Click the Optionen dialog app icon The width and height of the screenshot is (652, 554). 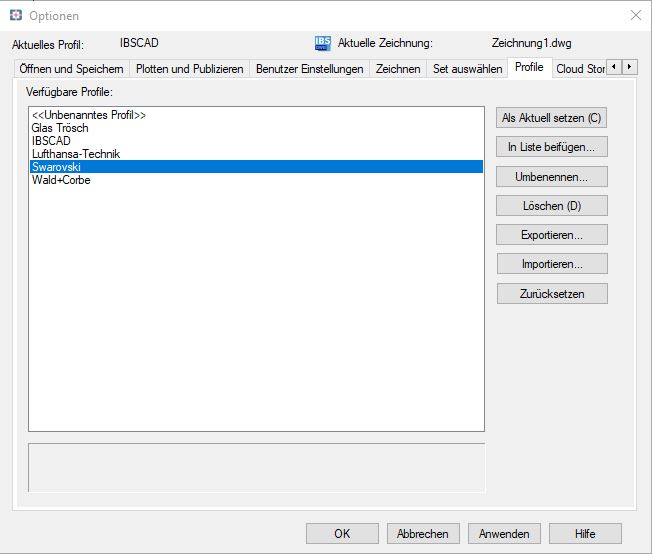point(16,15)
